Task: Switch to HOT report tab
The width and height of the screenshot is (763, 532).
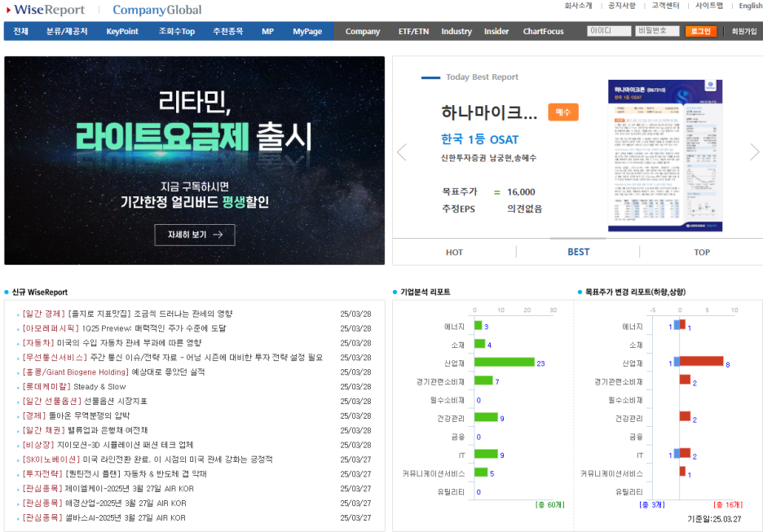Action: point(455,252)
